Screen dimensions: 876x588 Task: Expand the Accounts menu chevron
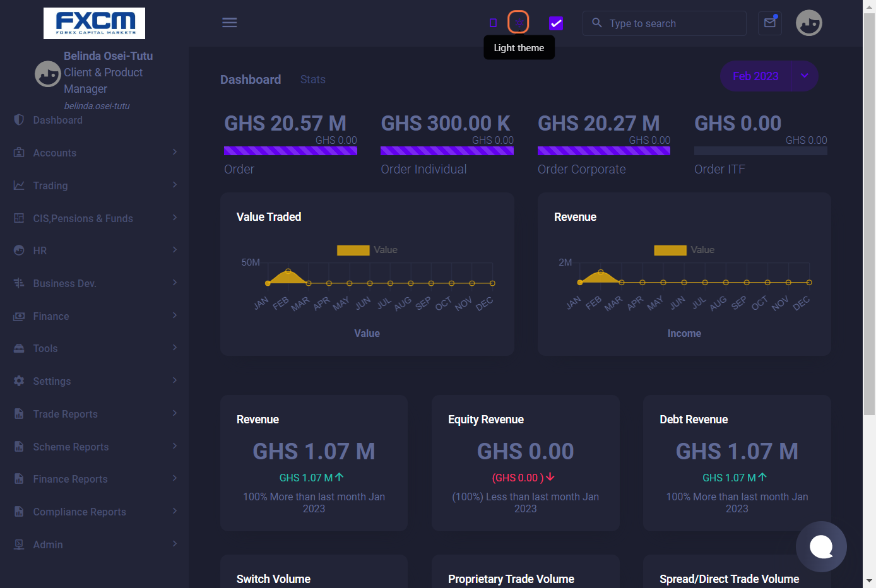click(x=175, y=152)
